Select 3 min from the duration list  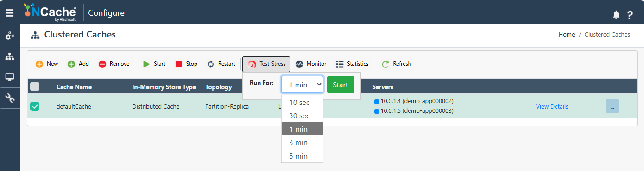tap(302, 143)
